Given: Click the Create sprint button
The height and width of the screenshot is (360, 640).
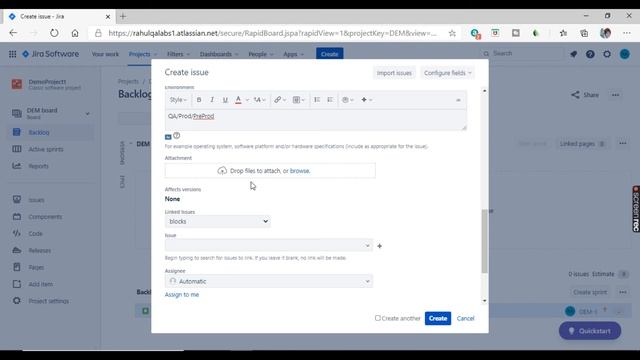Looking at the screenshot, I should point(590,292).
